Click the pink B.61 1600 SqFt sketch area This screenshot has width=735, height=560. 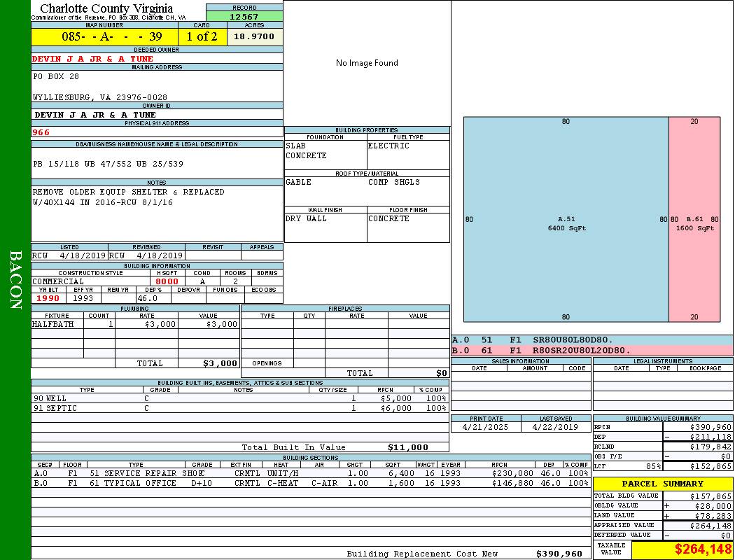[694, 223]
